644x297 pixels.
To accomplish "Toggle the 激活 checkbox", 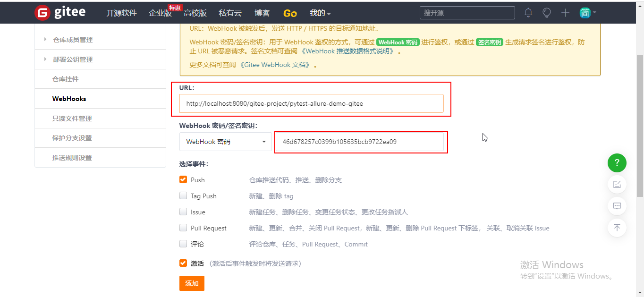I will pos(183,263).
